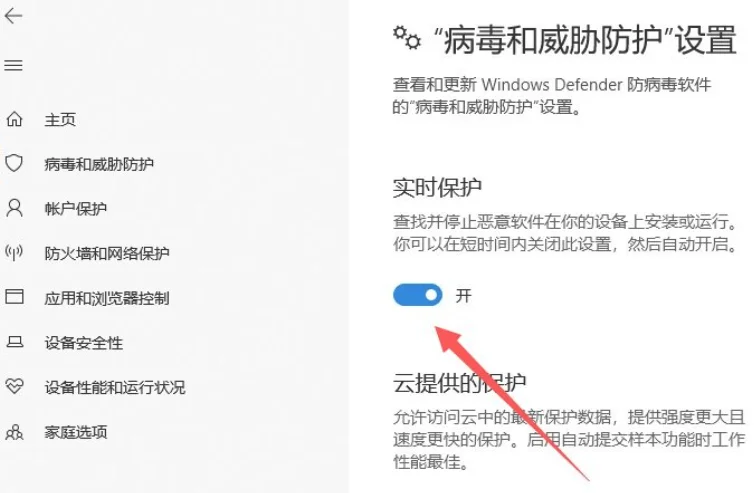Click the laptop icon for 设备安全性
This screenshot has height=493, width=756.
pyautogui.click(x=14, y=342)
